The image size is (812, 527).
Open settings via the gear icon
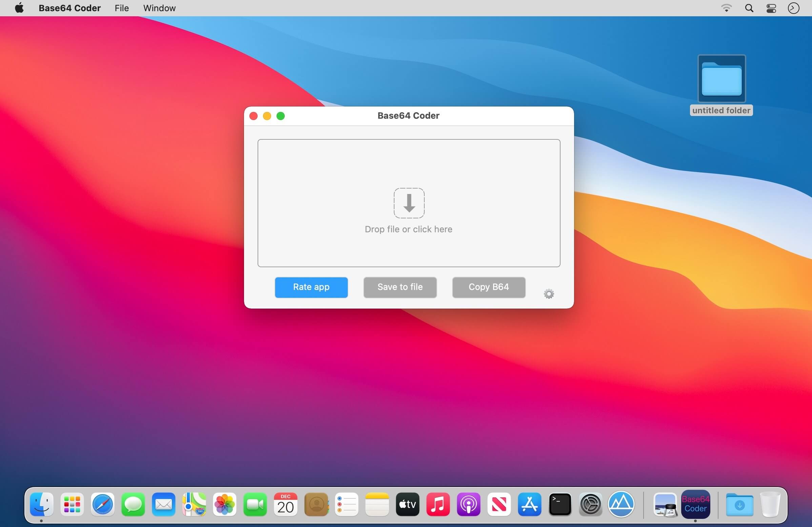[x=549, y=294]
